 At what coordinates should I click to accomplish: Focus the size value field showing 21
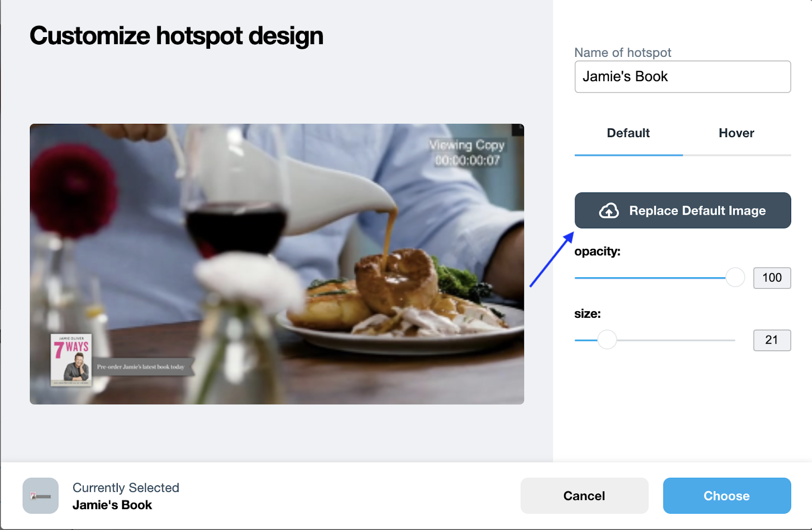pos(772,340)
